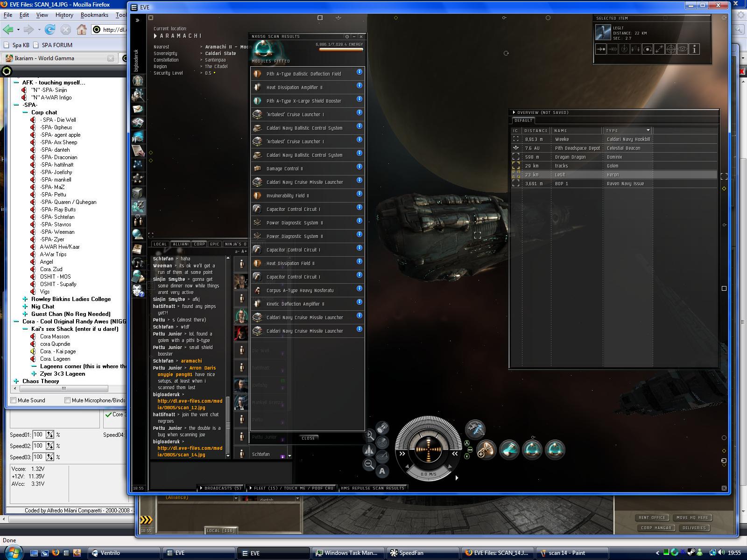The image size is (747, 560).
Task: Switch to Windows Task Manager in taskbar
Action: pyautogui.click(x=348, y=553)
